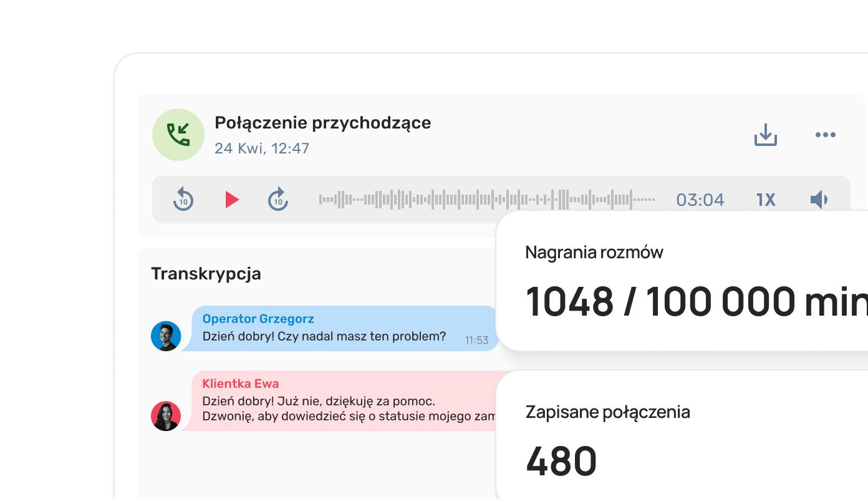Download the call recording
The image size is (868, 499).
coord(765,135)
